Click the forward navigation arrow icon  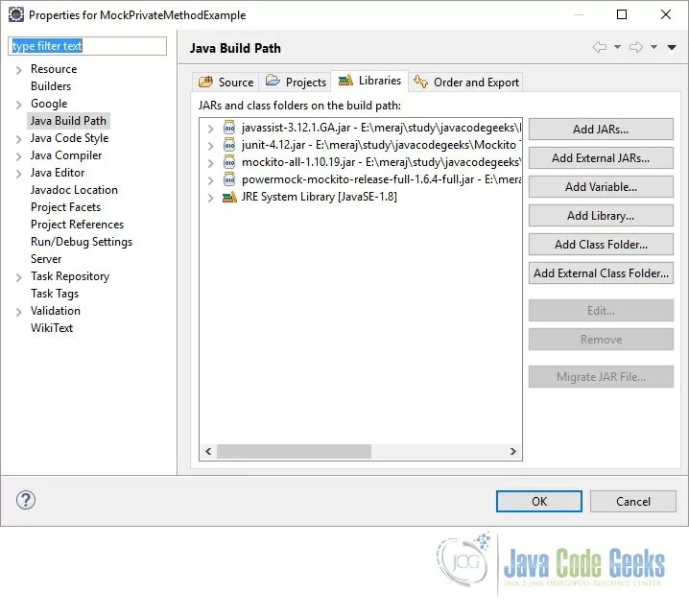point(636,47)
